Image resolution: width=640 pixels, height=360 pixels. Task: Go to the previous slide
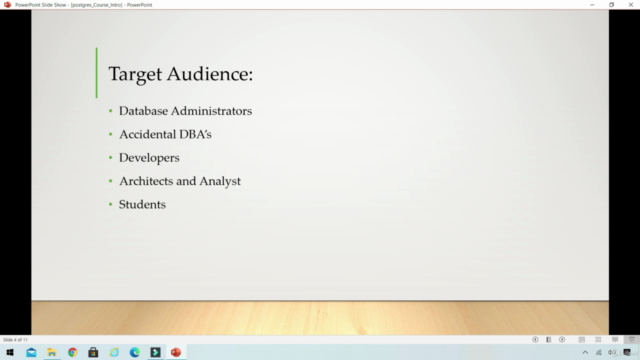[535, 340]
